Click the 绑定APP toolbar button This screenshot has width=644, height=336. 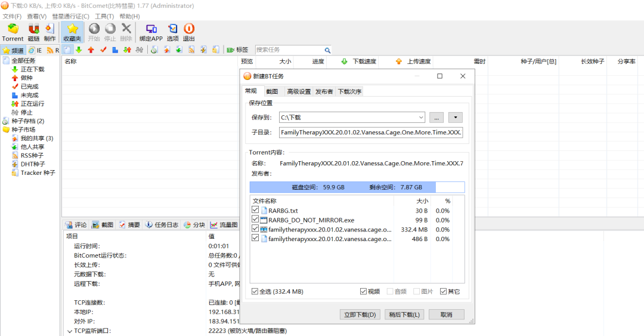151,32
